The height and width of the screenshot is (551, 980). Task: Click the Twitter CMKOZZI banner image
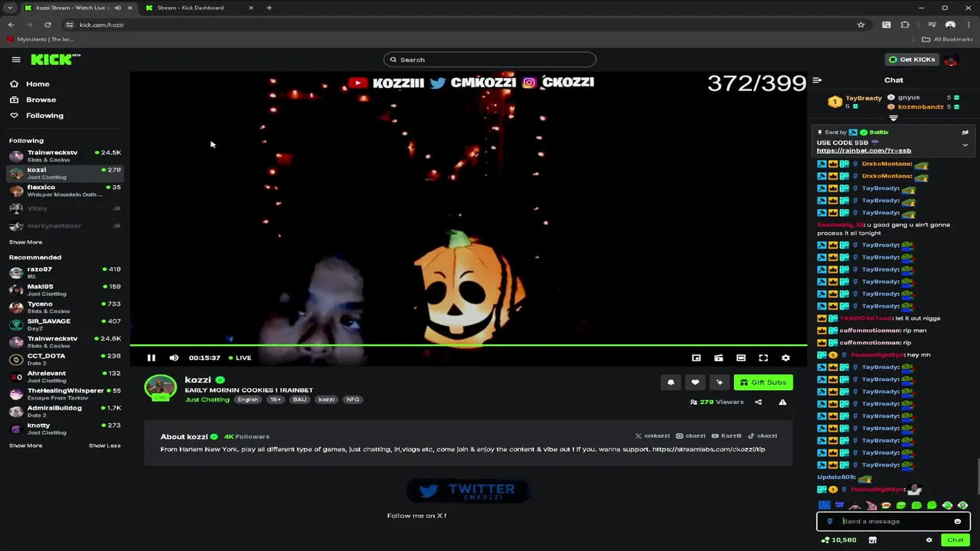coord(468,491)
